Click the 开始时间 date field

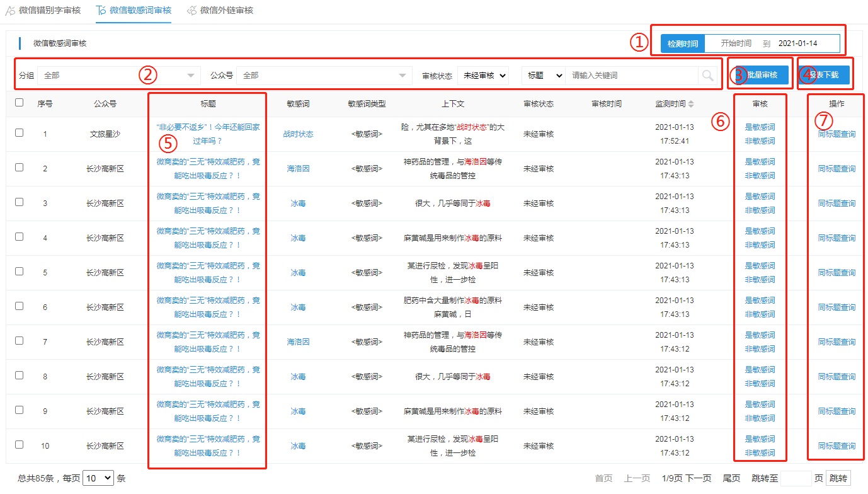point(736,43)
